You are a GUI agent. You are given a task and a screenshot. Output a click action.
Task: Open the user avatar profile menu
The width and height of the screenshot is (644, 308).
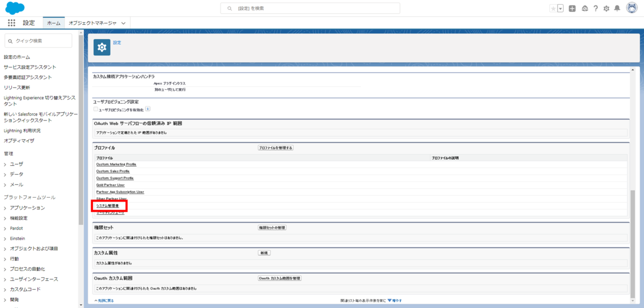tap(632, 9)
